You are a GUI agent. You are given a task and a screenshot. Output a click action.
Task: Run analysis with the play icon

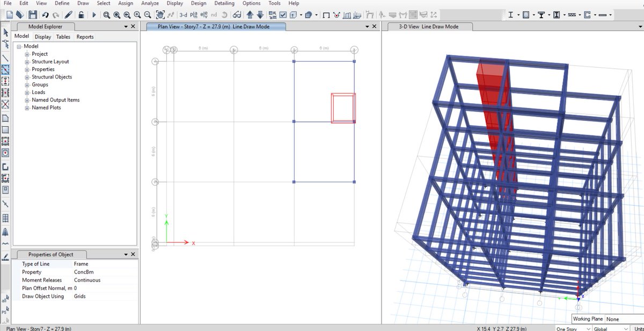tap(94, 15)
